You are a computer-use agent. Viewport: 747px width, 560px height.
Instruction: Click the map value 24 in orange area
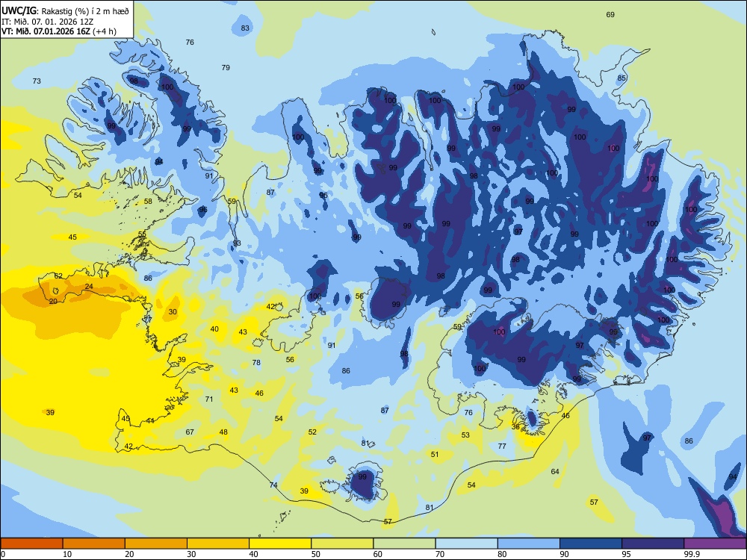coord(89,287)
